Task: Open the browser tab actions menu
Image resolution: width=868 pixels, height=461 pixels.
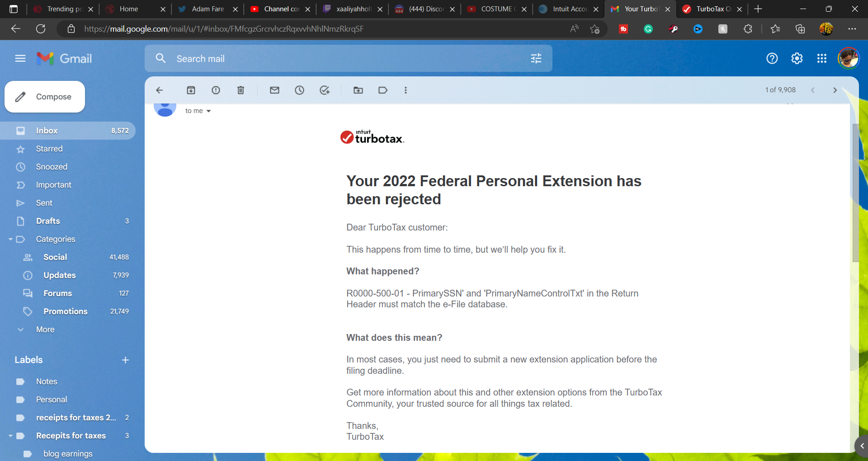Action: 14,9
